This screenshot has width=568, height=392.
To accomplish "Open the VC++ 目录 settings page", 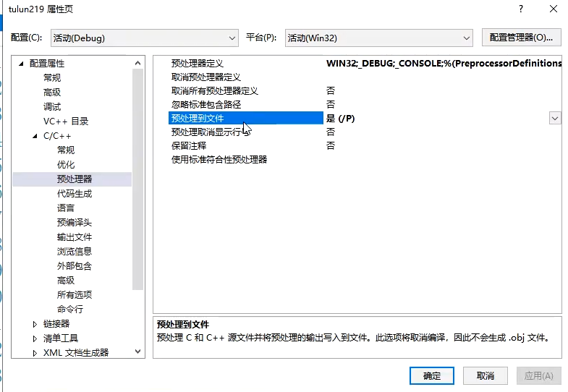I will [66, 122].
